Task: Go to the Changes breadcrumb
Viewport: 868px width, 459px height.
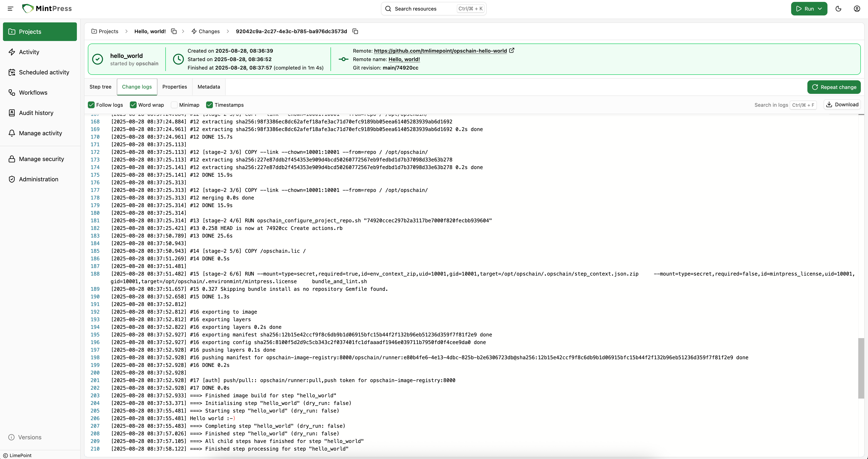Action: pyautogui.click(x=205, y=31)
